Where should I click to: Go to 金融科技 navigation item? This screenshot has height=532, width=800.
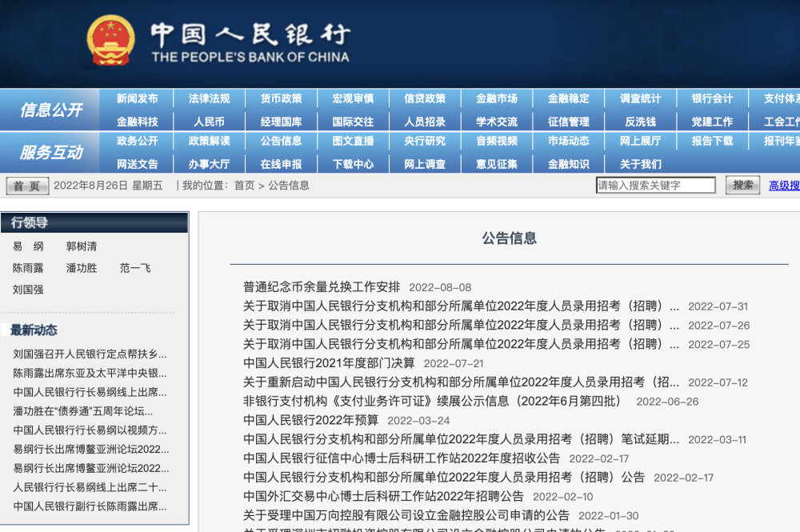pyautogui.click(x=137, y=122)
